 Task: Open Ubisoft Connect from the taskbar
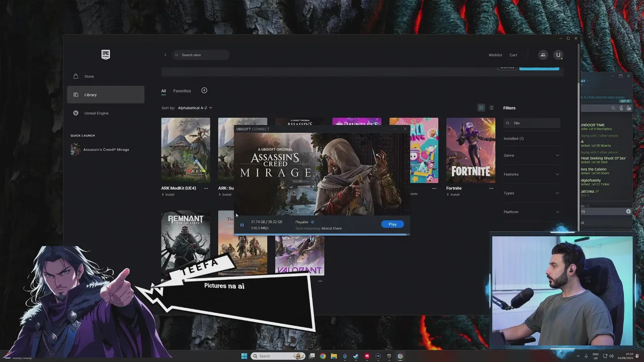pos(400,356)
